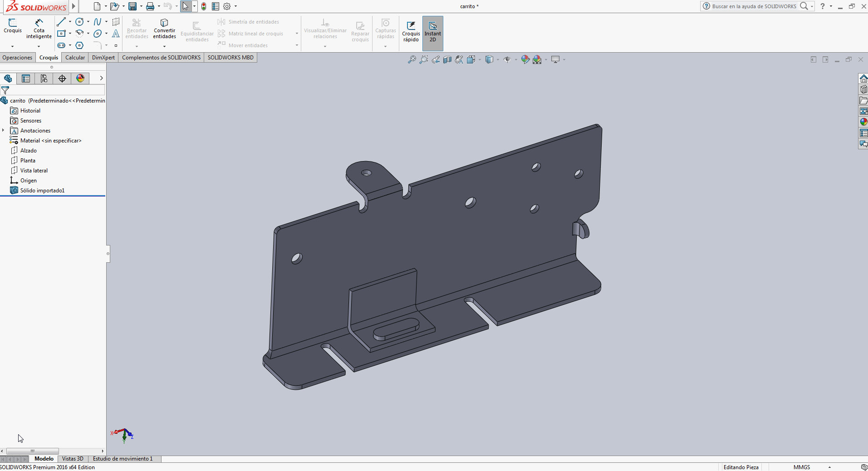Expand the Line tool dropdown arrow
868x471 pixels.
coord(70,22)
